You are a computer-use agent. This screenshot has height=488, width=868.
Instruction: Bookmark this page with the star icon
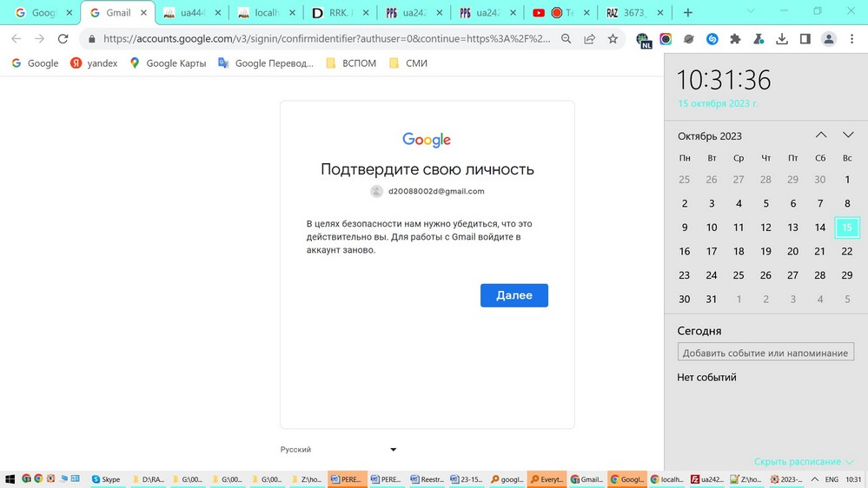613,39
